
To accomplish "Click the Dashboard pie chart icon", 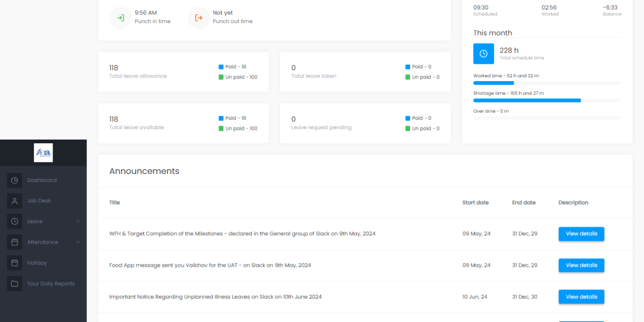I will coord(14,180).
